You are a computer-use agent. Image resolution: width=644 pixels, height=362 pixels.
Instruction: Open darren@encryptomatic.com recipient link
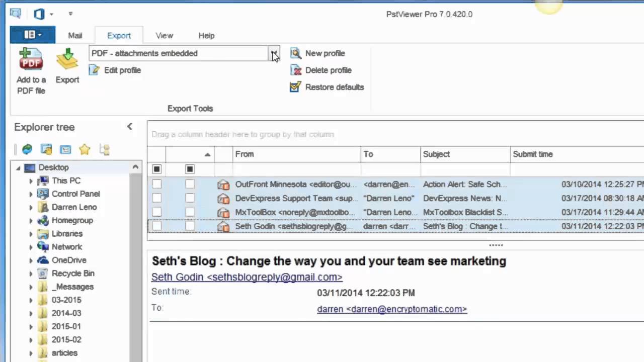click(392, 309)
